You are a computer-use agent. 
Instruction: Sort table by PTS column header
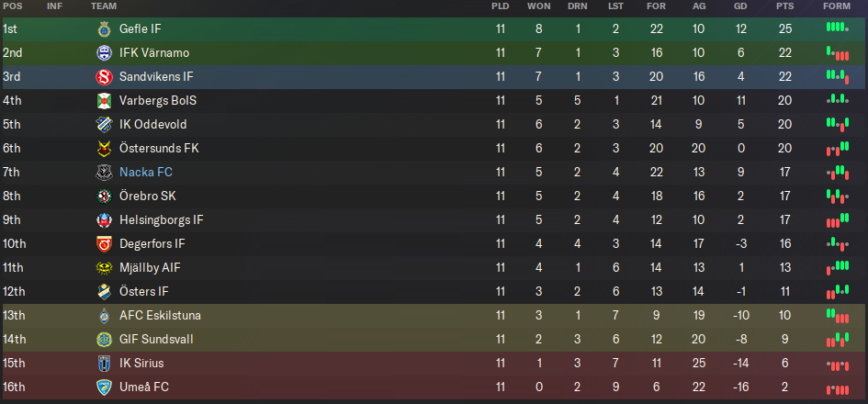click(x=784, y=6)
